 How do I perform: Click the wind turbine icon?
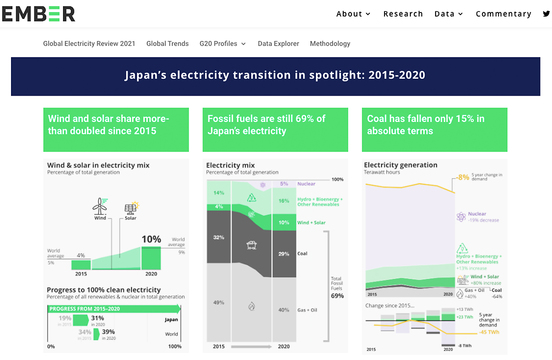point(100,206)
